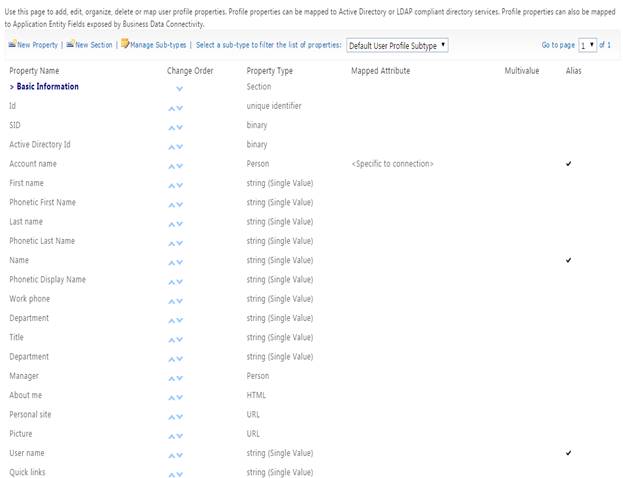Click Alias checkmark for Name row
Screen dimensions: 623x478
(569, 260)
